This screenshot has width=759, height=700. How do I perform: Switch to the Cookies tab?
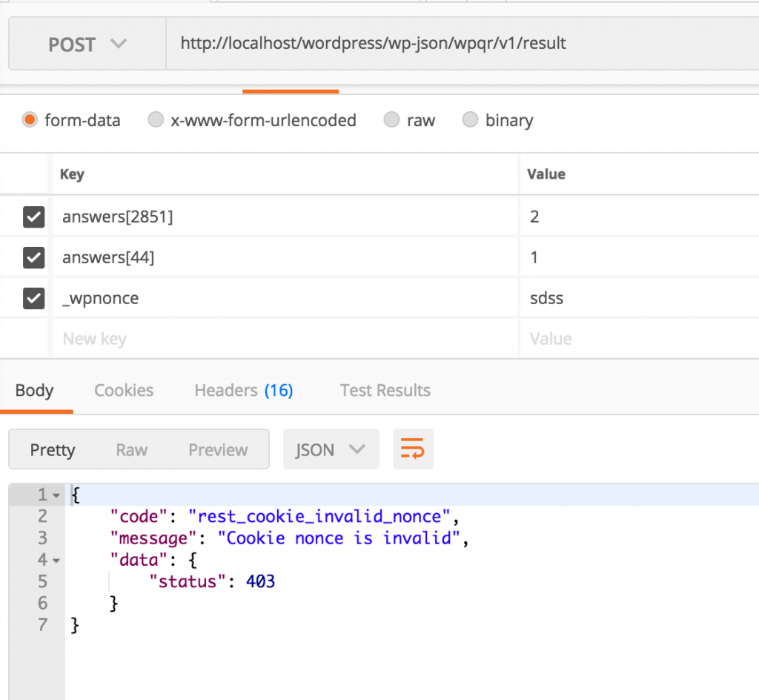coord(123,390)
